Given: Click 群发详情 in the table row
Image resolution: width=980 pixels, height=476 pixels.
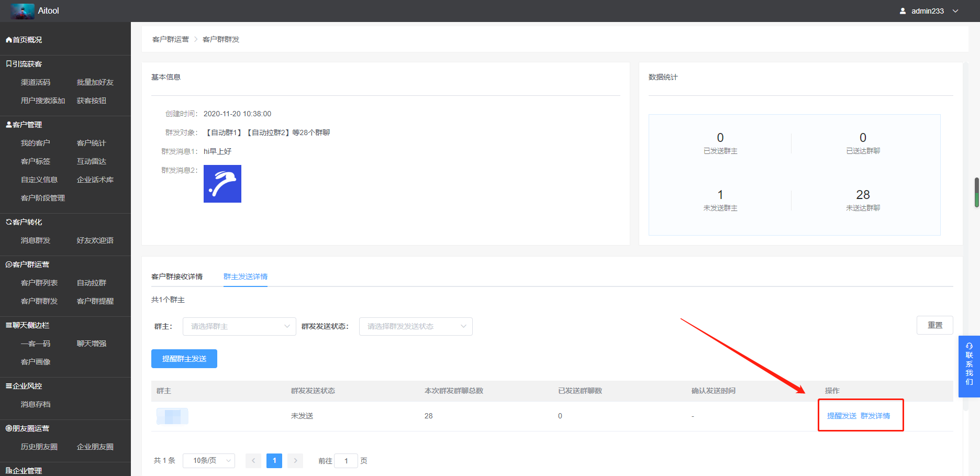Looking at the screenshot, I should [875, 416].
